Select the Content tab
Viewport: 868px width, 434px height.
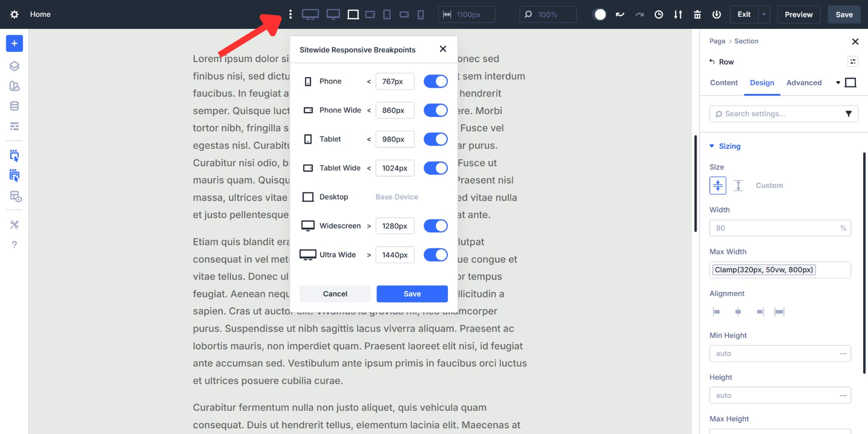pyautogui.click(x=723, y=82)
